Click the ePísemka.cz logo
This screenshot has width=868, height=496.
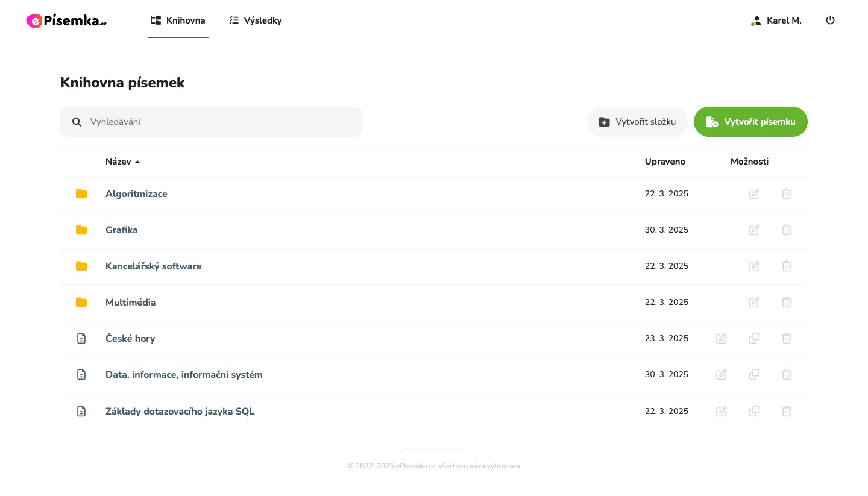coord(66,20)
